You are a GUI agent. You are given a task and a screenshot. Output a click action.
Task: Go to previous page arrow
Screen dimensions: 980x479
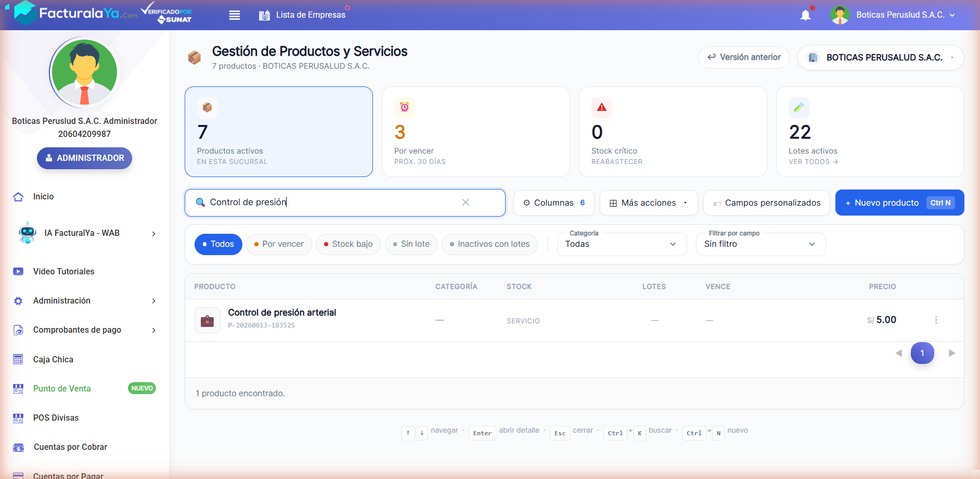[x=898, y=353]
